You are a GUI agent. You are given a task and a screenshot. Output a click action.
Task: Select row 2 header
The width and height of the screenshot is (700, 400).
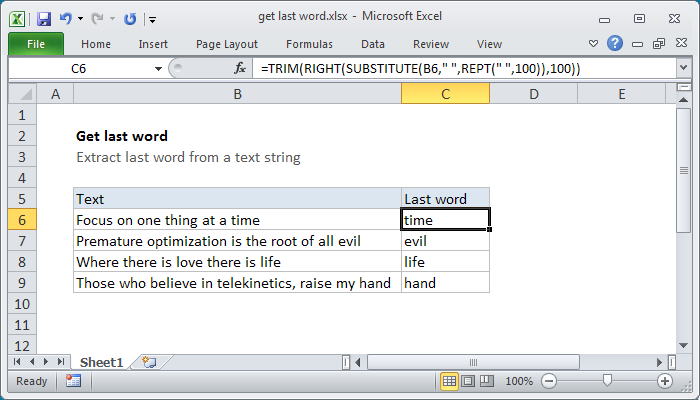pyautogui.click(x=22, y=136)
